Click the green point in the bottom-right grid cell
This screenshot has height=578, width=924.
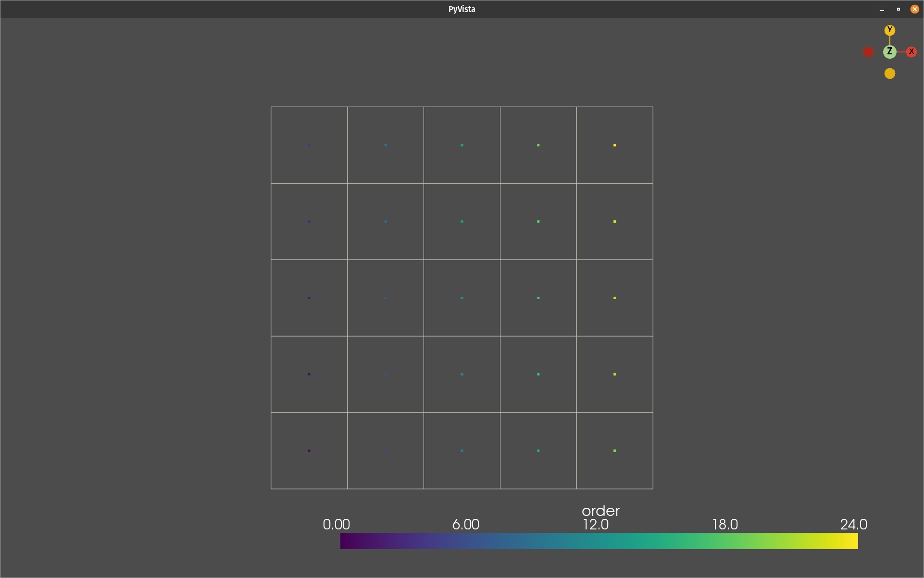[614, 451]
